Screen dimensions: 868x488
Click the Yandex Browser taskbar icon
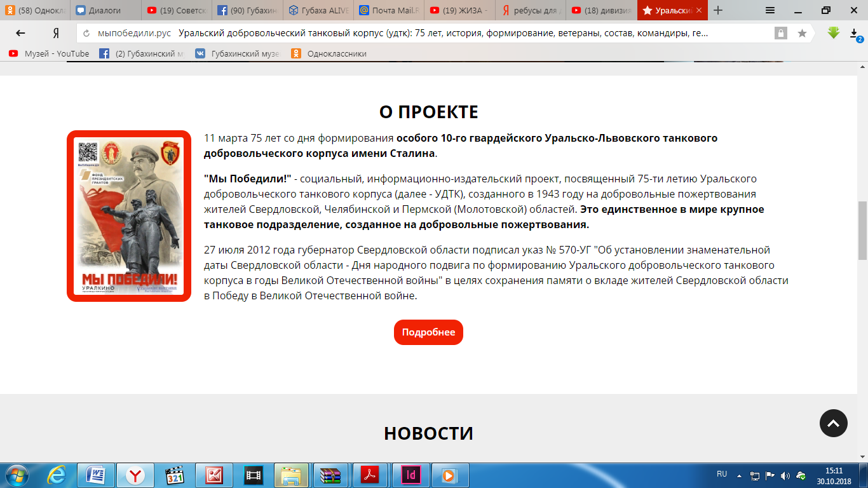[x=135, y=475]
